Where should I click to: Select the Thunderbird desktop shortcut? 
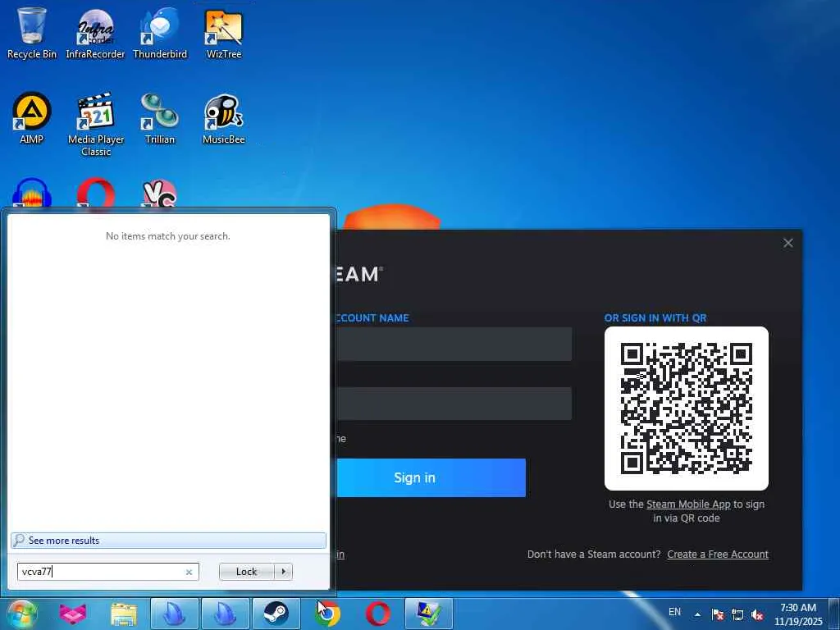(x=160, y=32)
